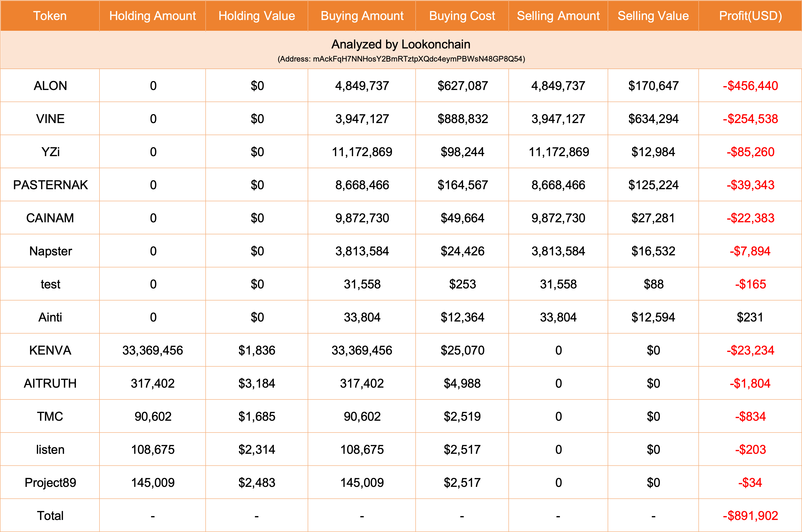Click the Ainti profit value $231
802x532 pixels.
coord(750,317)
